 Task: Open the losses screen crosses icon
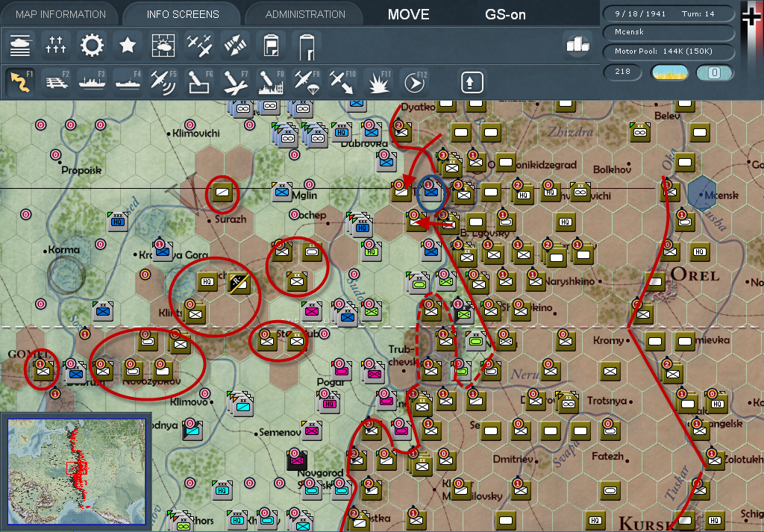[x=55, y=46]
